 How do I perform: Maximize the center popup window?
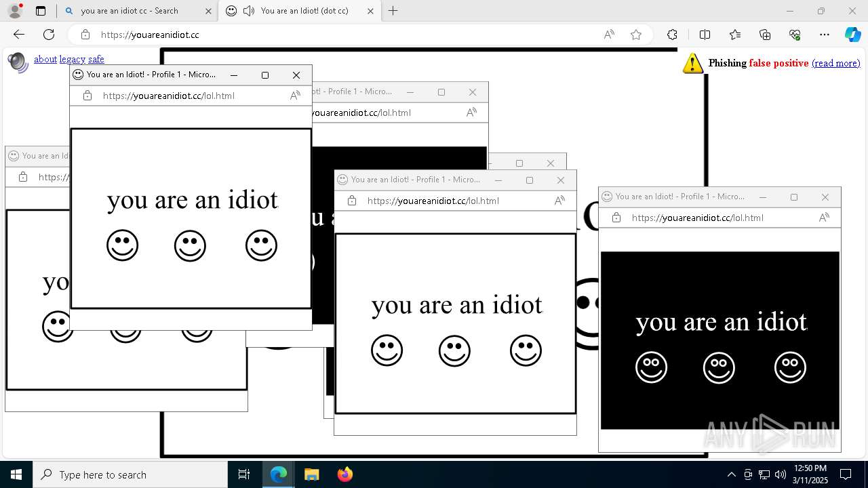530,180
